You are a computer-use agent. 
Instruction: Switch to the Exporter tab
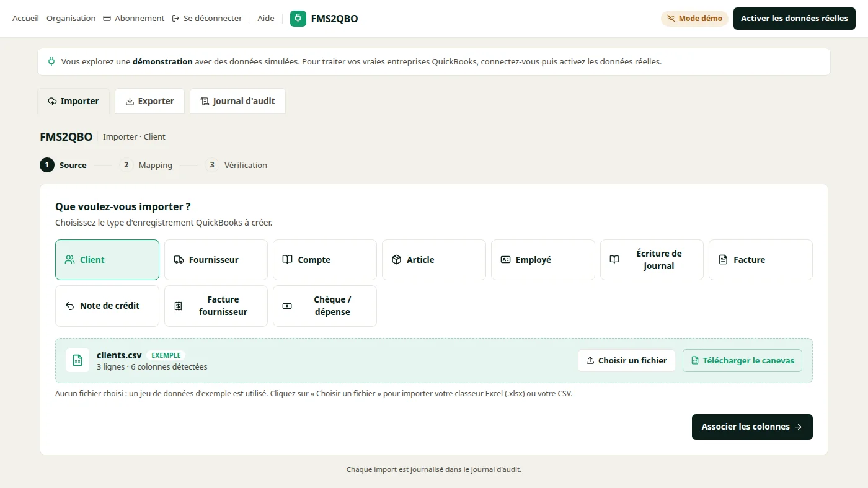coord(150,101)
